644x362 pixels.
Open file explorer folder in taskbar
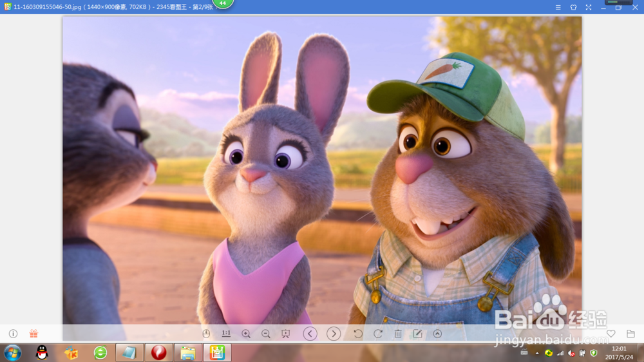coord(187,352)
